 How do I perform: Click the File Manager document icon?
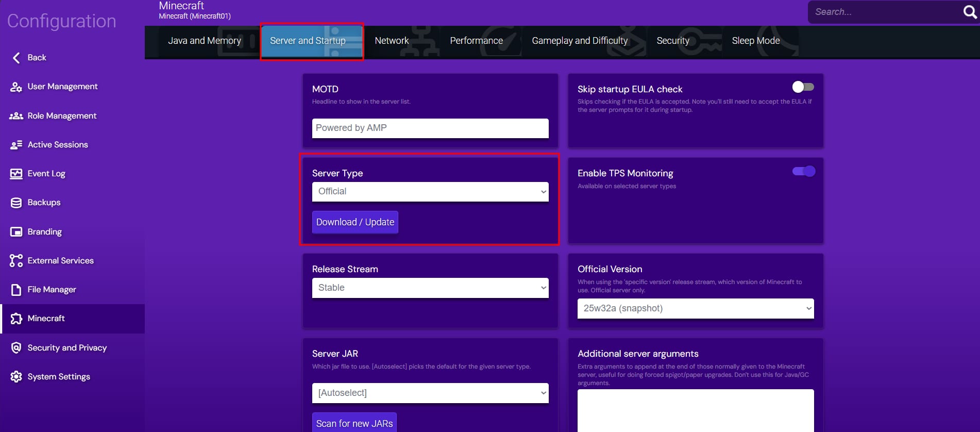tap(16, 290)
